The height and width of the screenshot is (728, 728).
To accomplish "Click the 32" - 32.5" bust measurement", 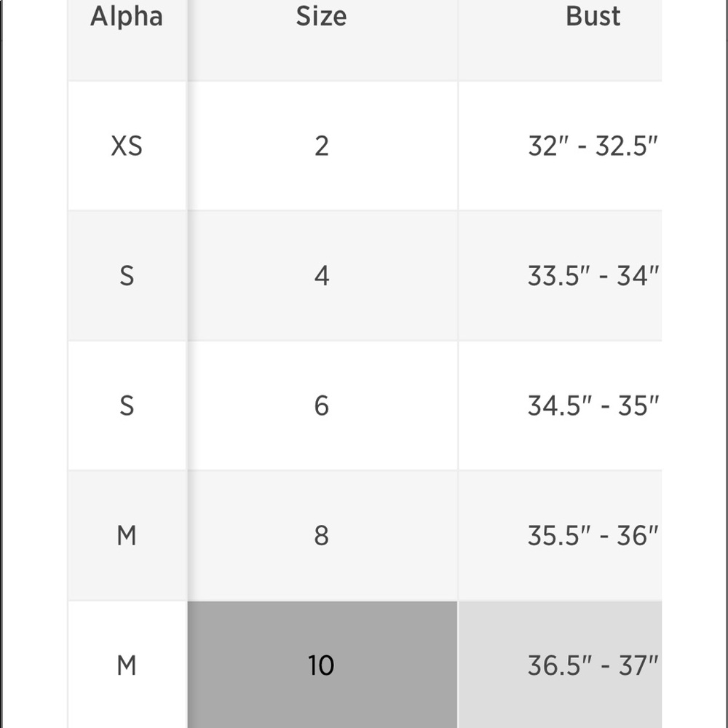I will tap(593, 146).
